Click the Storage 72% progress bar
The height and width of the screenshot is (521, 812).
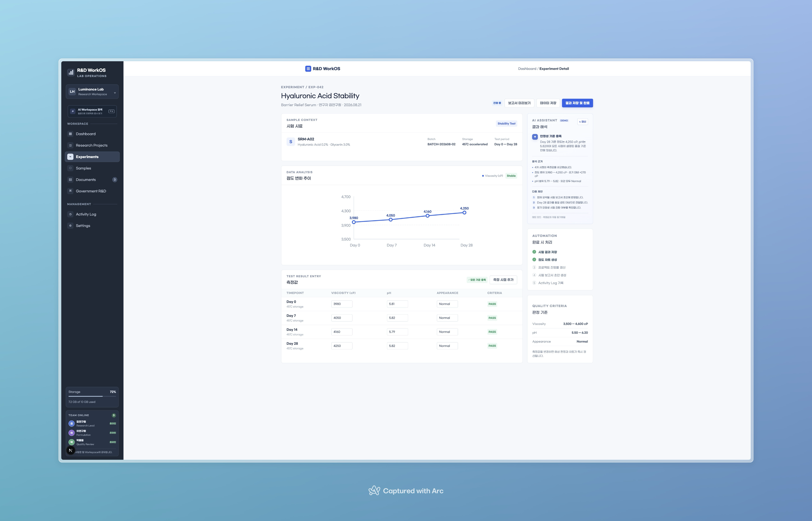(92, 396)
